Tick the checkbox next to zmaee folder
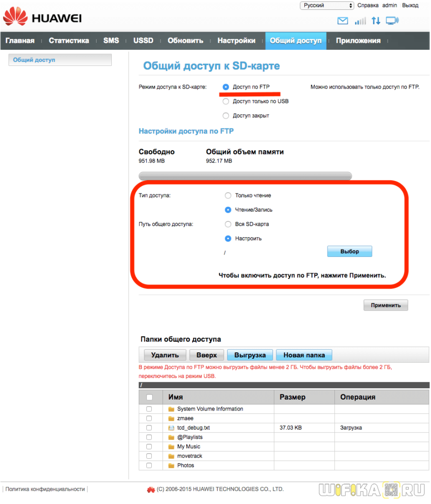The width and height of the screenshot is (431, 504). tap(149, 418)
